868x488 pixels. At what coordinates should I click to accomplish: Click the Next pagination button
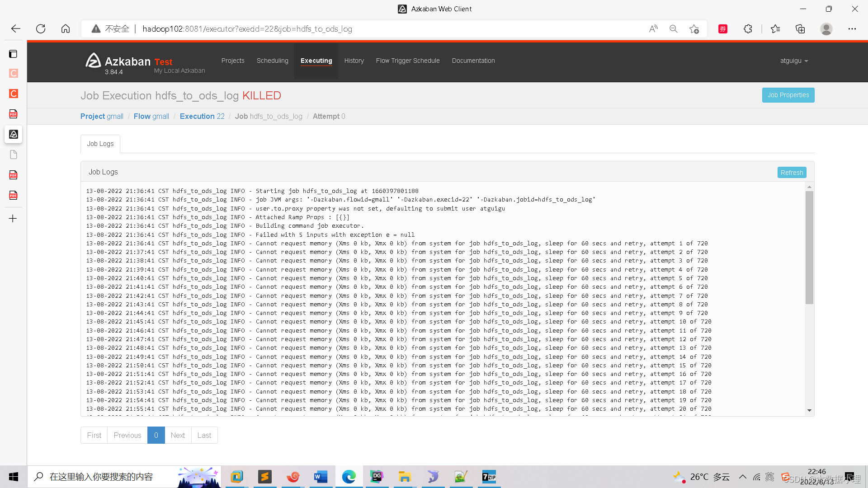click(x=178, y=435)
